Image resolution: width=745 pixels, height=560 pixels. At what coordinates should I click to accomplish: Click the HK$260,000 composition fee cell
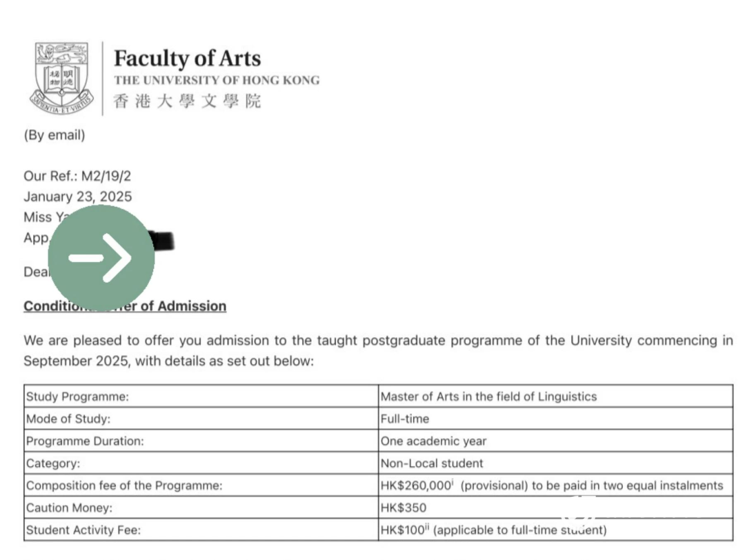(552, 486)
